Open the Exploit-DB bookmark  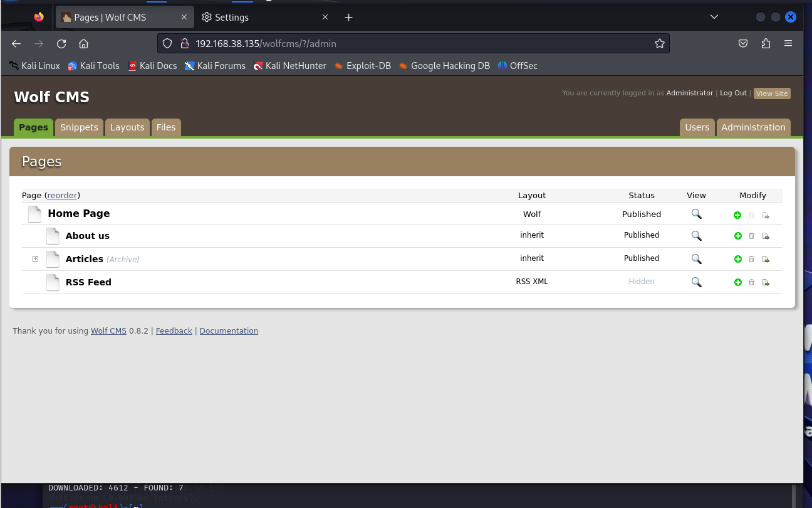pyautogui.click(x=362, y=66)
